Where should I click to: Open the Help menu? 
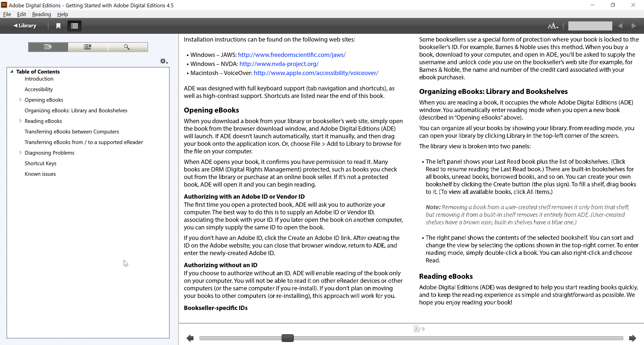[x=63, y=14]
